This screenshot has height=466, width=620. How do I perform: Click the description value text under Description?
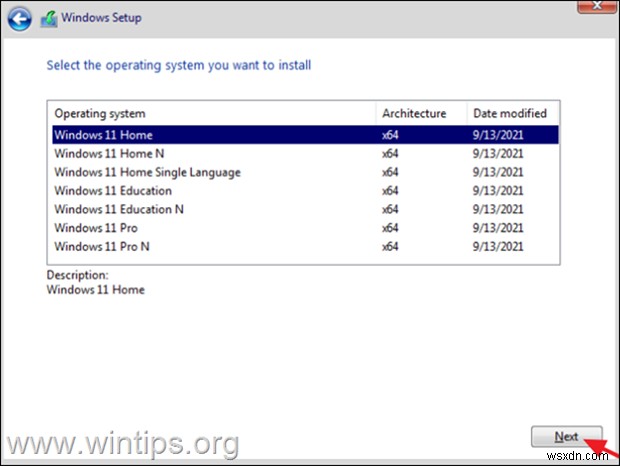pyautogui.click(x=96, y=289)
